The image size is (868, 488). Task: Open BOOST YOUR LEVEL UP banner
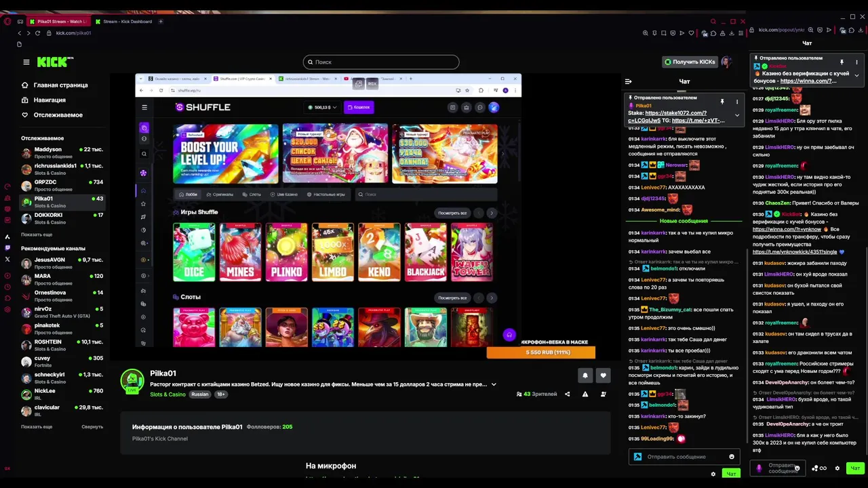pos(226,154)
